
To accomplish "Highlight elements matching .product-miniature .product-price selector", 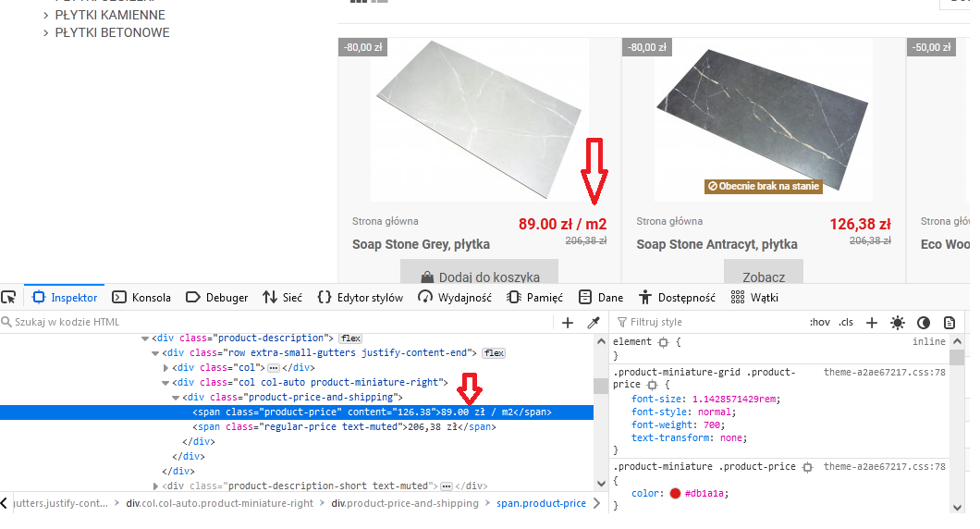I will click(807, 467).
